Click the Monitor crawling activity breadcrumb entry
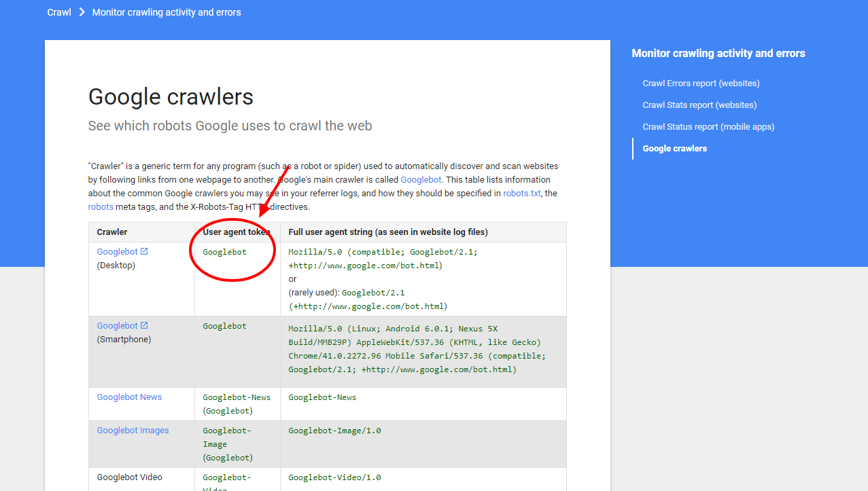Image resolution: width=868 pixels, height=491 pixels. click(166, 12)
